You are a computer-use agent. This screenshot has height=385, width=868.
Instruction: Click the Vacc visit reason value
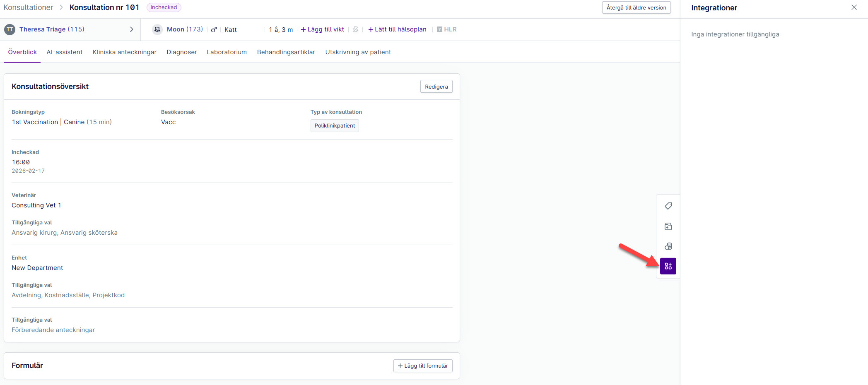click(x=169, y=122)
